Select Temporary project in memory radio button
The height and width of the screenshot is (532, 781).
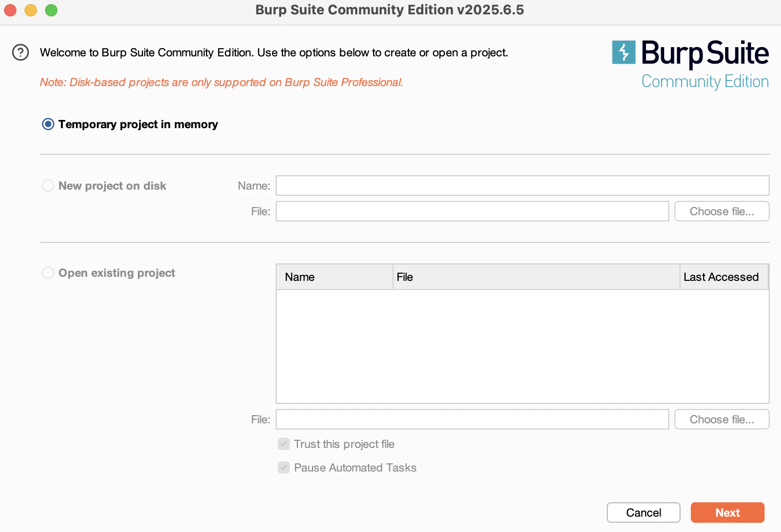click(48, 125)
